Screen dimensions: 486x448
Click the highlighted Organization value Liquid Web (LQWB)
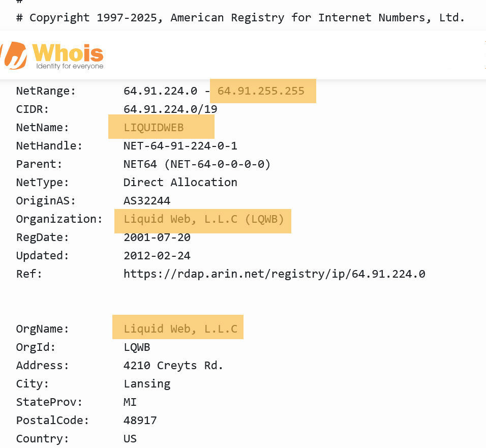204,219
